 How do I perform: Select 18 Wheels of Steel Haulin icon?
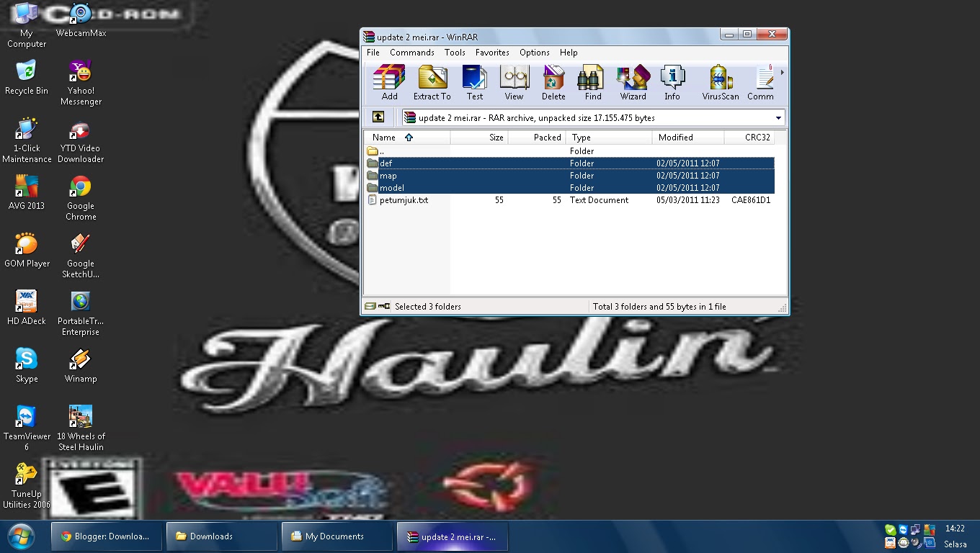click(81, 429)
